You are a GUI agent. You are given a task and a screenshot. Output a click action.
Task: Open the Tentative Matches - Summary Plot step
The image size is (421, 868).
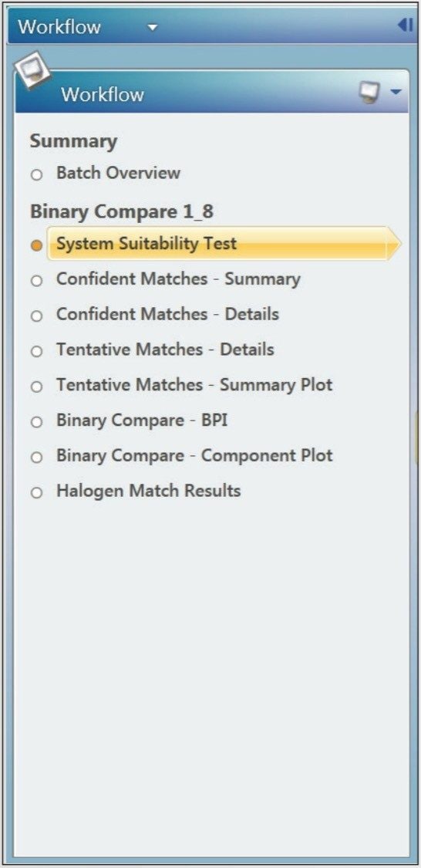(x=194, y=385)
